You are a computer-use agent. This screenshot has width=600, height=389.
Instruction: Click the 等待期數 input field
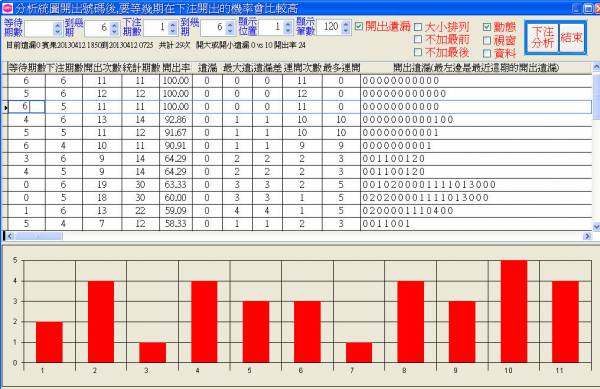[x=39, y=28]
